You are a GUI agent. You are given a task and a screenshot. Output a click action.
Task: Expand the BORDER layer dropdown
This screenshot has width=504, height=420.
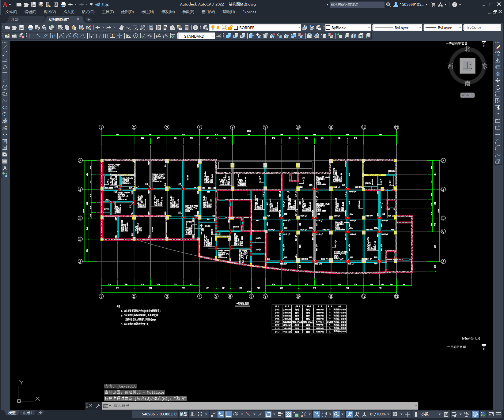299,28
